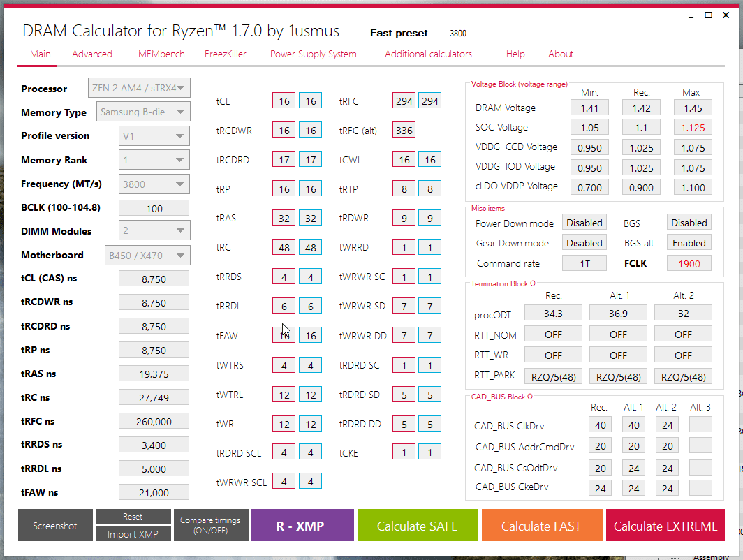
Task: Open Power Supply System tab
Action: coord(314,54)
